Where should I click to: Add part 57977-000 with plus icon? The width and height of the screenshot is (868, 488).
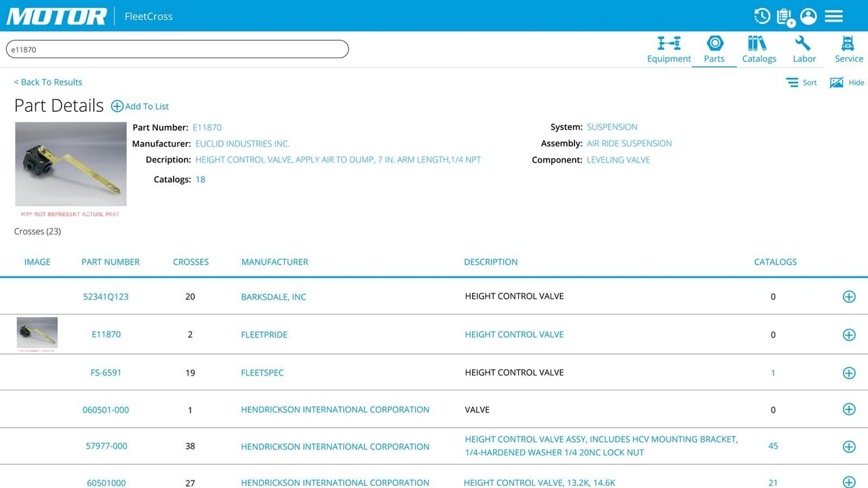849,447
